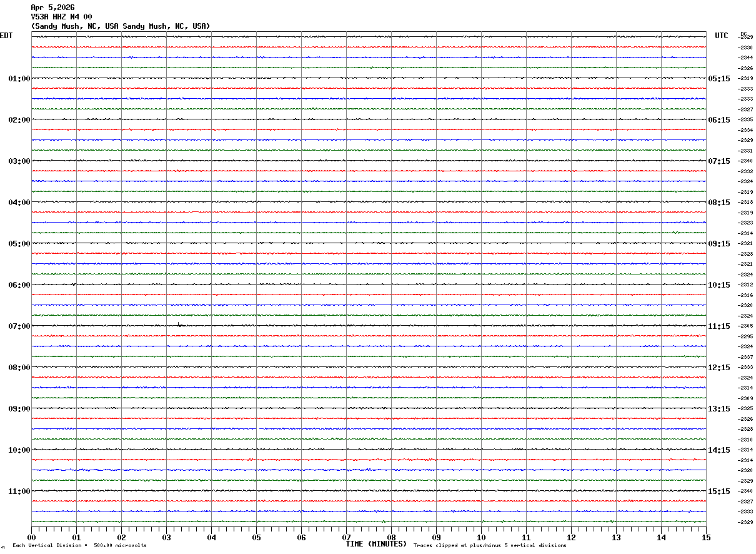Click minute 12 on the time axis
Screen dimensions: 756x554
pos(571,537)
